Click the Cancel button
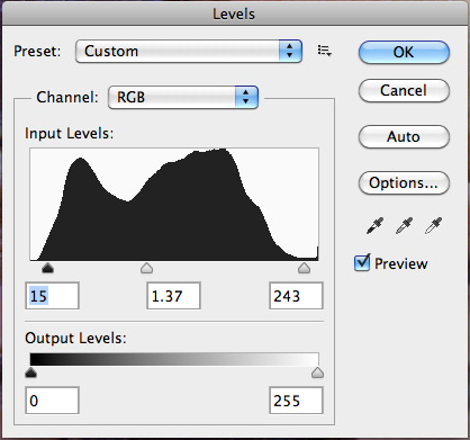The image size is (470, 440). click(404, 90)
